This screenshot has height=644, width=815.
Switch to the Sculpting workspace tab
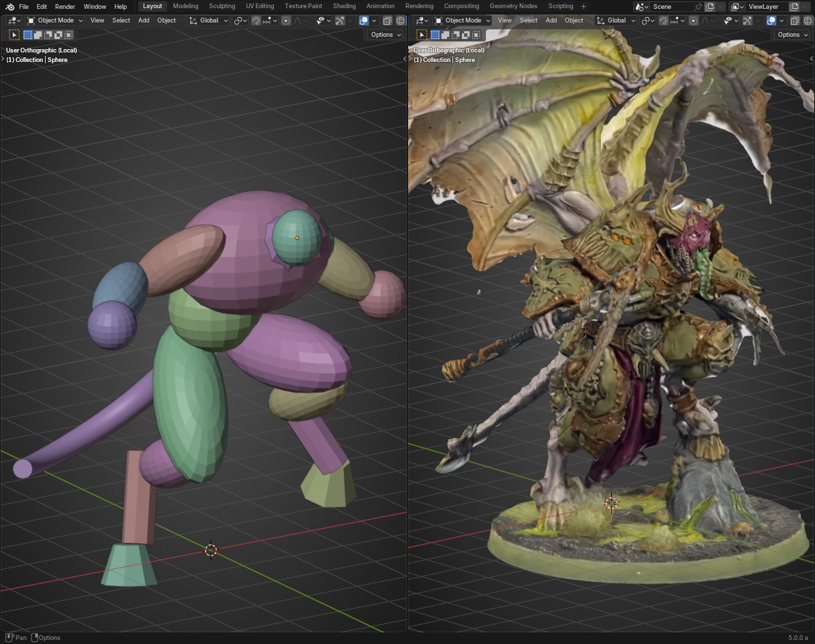(222, 6)
